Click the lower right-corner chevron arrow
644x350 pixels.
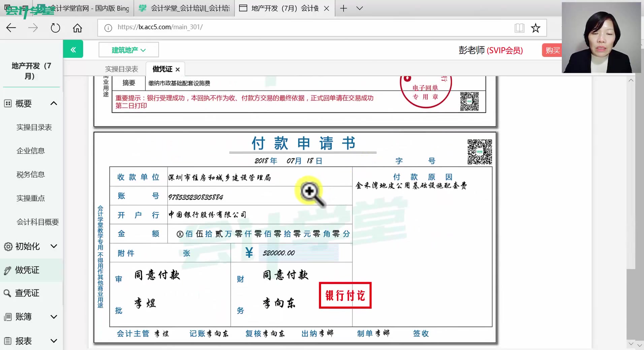[x=639, y=345]
